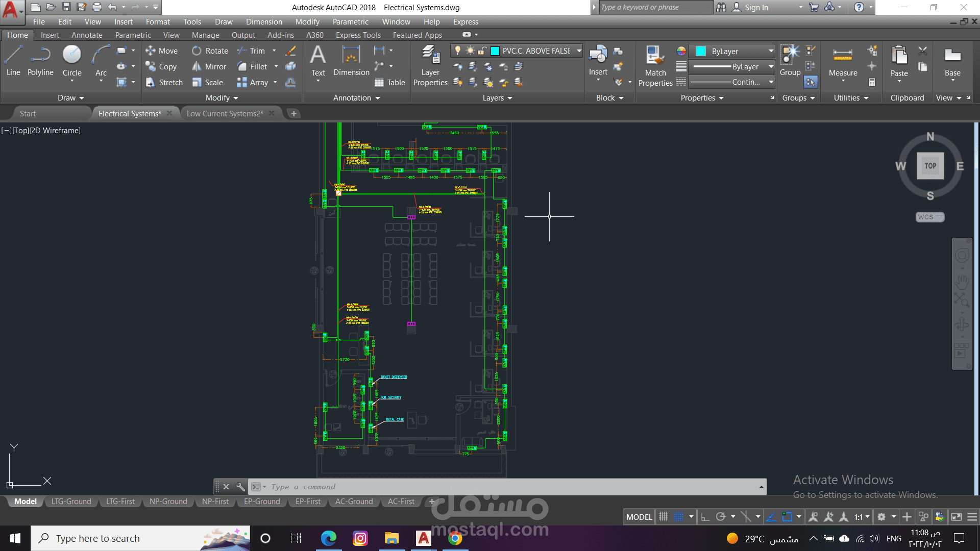Click the Mirror tool
Screen dimensions: 980x551
tap(209, 67)
